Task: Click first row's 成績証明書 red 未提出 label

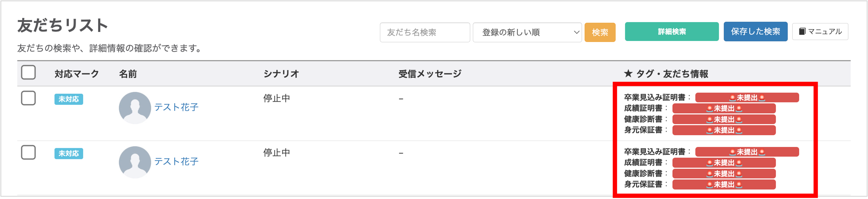Action: click(724, 108)
